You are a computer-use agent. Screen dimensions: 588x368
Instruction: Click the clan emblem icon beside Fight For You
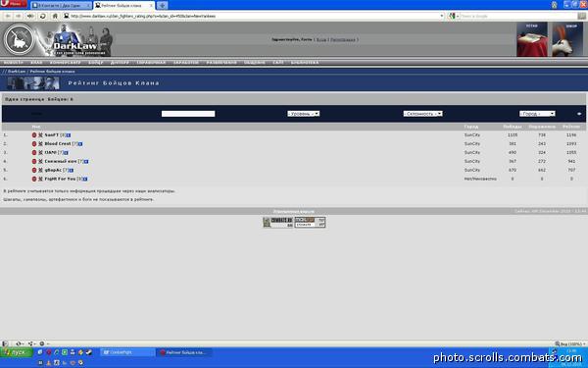pos(40,180)
